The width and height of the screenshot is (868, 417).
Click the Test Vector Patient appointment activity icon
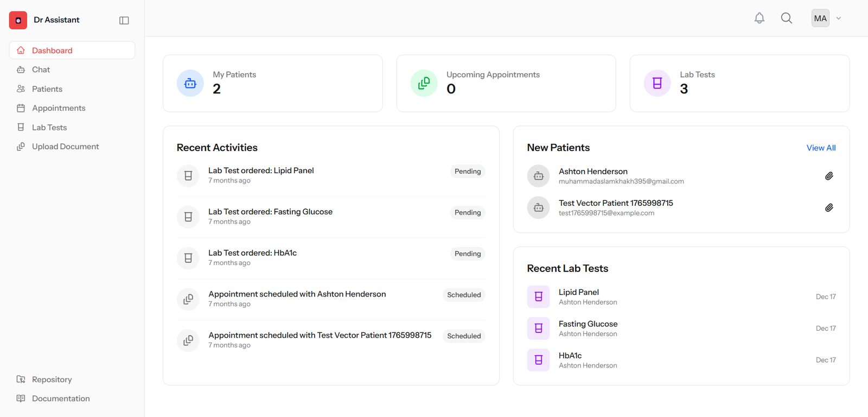tap(188, 340)
